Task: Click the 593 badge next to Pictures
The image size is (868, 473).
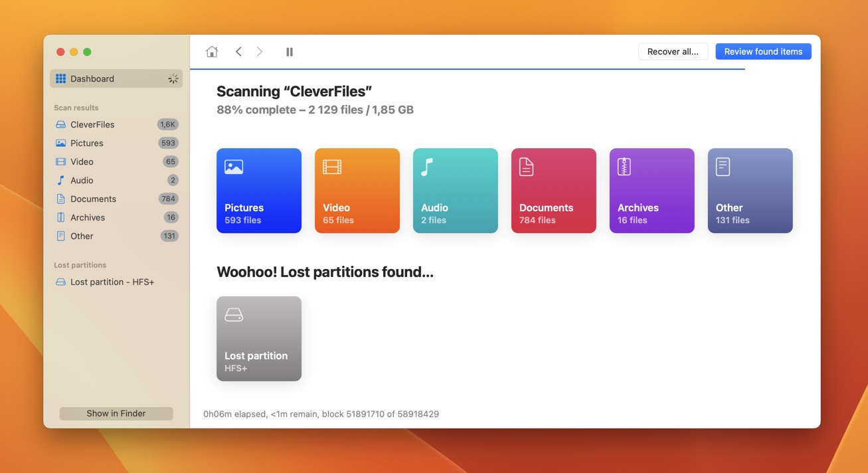Action: (x=169, y=143)
